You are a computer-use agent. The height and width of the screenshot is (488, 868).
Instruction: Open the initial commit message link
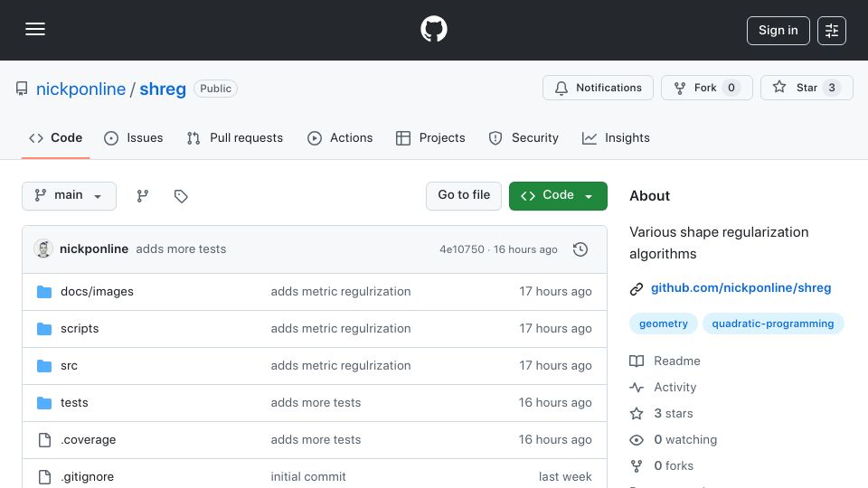[x=308, y=477]
